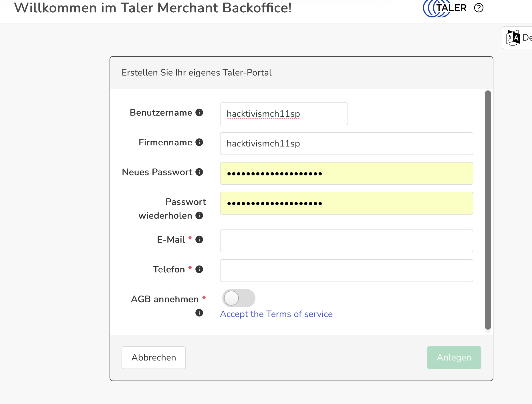Open the Accept the Terms of service link
The width and height of the screenshot is (532, 404).
pos(276,314)
